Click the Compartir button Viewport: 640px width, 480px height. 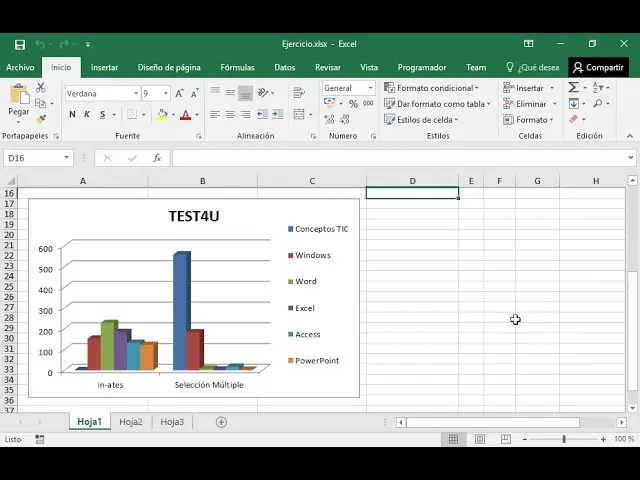click(x=598, y=67)
